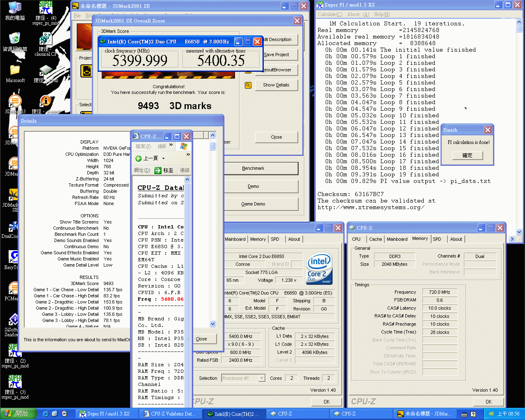
Task: Click NVIDIA icon in system tray
Action: coord(491,414)
